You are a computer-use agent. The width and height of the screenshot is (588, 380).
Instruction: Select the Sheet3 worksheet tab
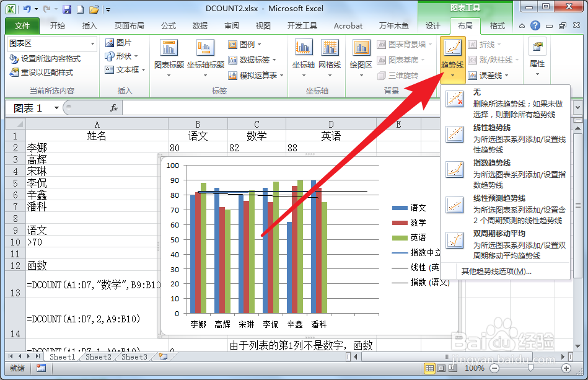point(134,356)
